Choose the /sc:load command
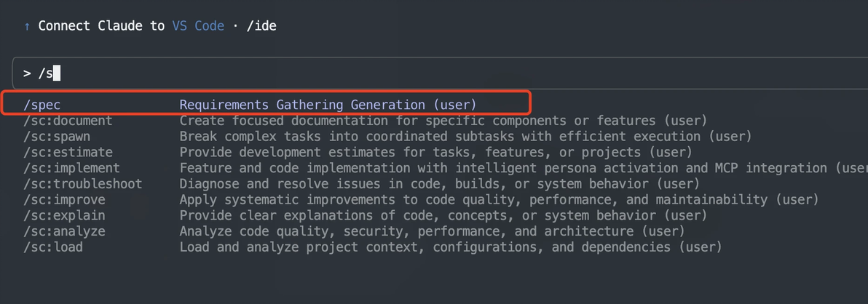Screen dimensions: 868x304 [x=53, y=247]
